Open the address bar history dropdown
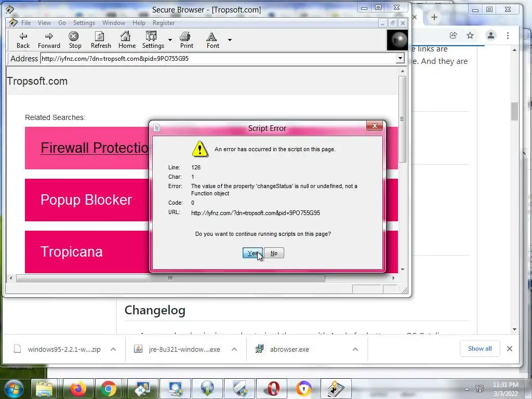Screen dimensions: 532x399 [x=401, y=58]
